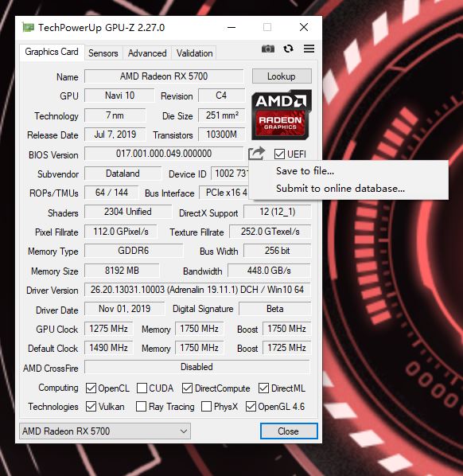
Task: Click the GPU-Z title bar app icon
Action: coord(28,28)
